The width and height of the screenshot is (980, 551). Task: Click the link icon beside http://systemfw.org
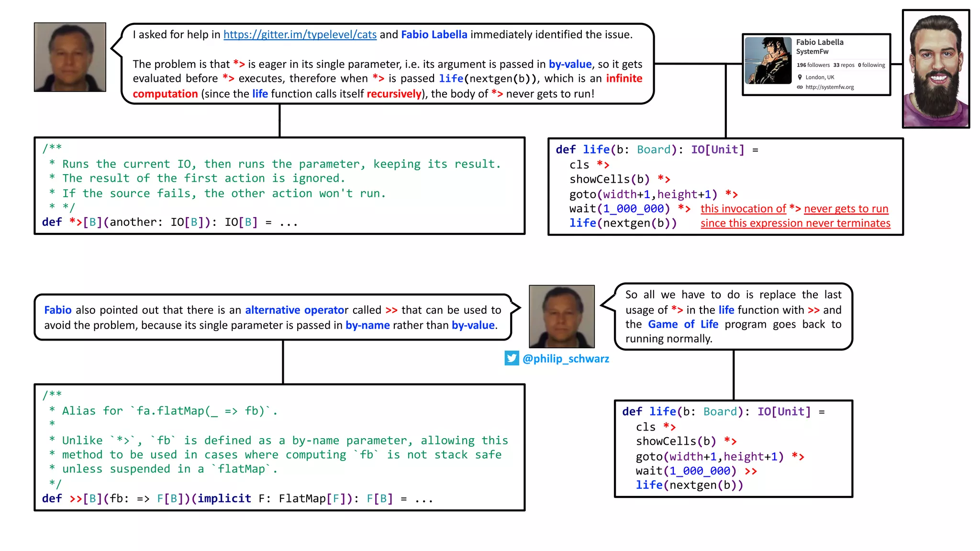pyautogui.click(x=800, y=87)
